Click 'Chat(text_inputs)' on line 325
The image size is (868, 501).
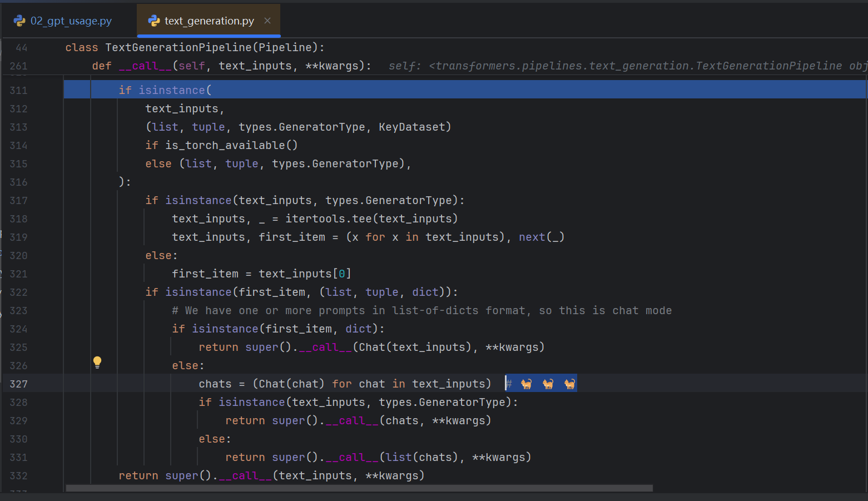(415, 347)
